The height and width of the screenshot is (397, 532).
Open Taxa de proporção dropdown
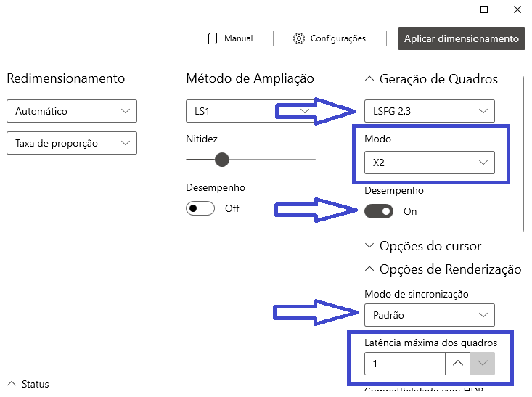[x=72, y=143]
